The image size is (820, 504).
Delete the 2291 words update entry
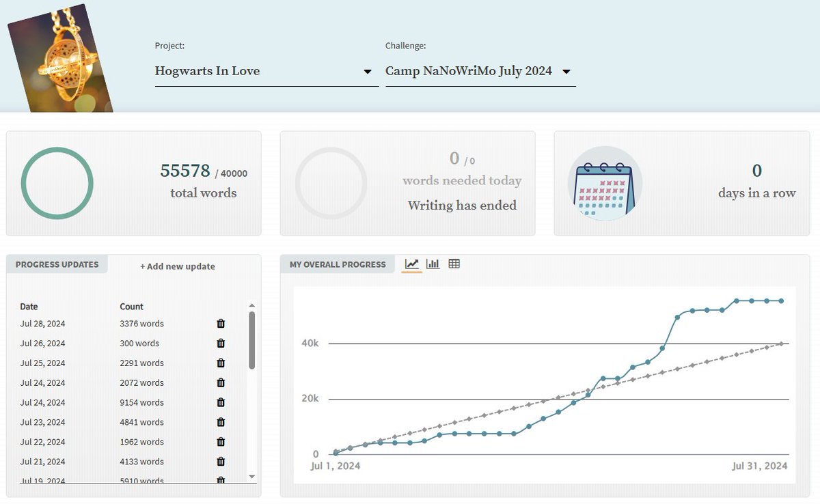click(x=221, y=363)
